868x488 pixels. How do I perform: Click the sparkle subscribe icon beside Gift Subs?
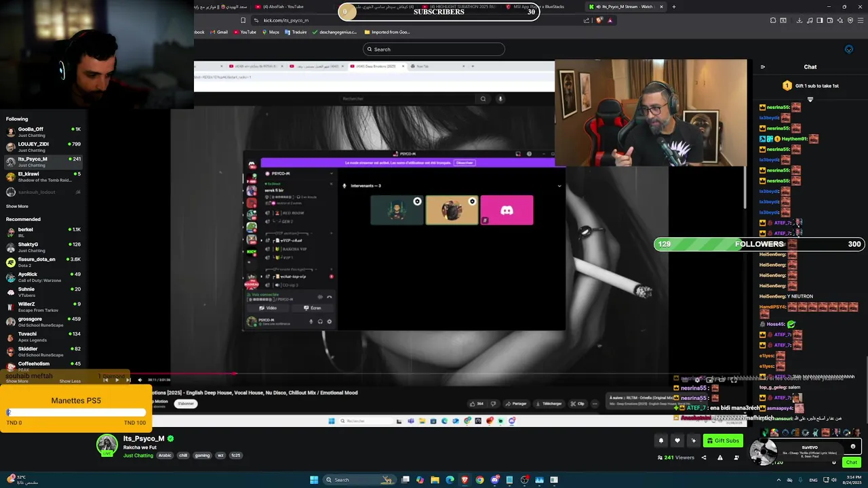[x=693, y=441]
